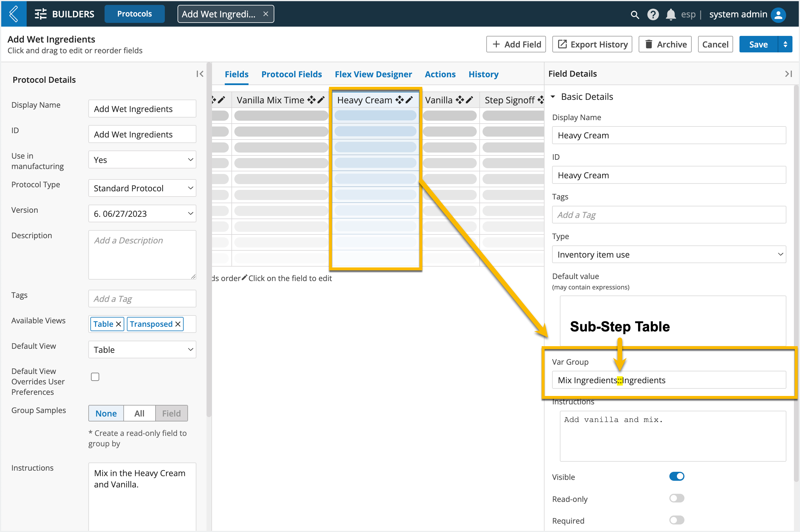
Task: Enable the Read-only toggle
Action: 676,498
